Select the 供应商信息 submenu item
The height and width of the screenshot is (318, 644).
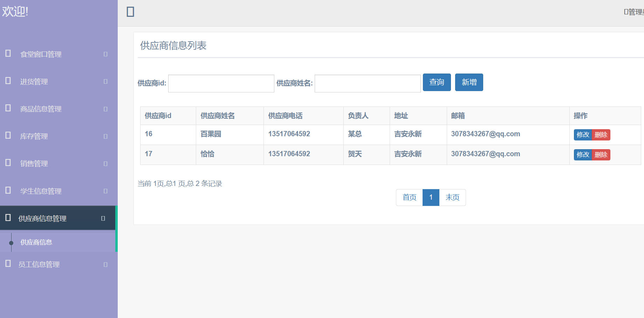click(x=35, y=242)
